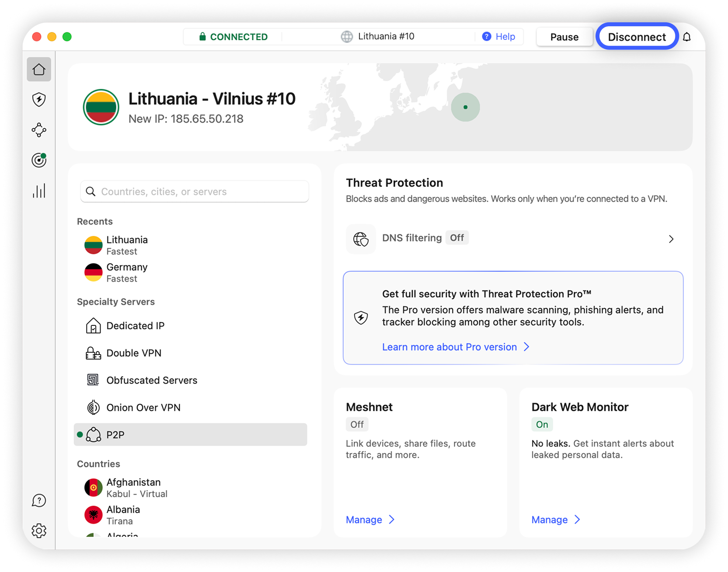
Task: Expand DNS filtering row chevron
Action: [x=671, y=239]
